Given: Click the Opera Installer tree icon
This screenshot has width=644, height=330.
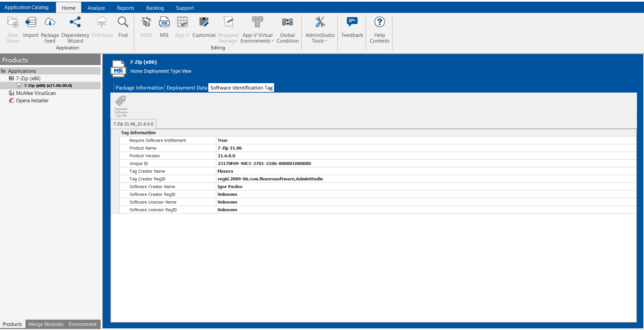Looking at the screenshot, I should click(x=11, y=101).
